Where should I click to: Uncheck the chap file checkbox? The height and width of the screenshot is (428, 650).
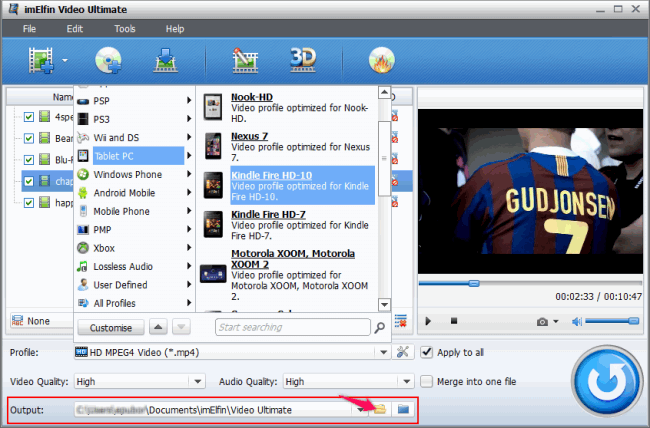[29, 181]
